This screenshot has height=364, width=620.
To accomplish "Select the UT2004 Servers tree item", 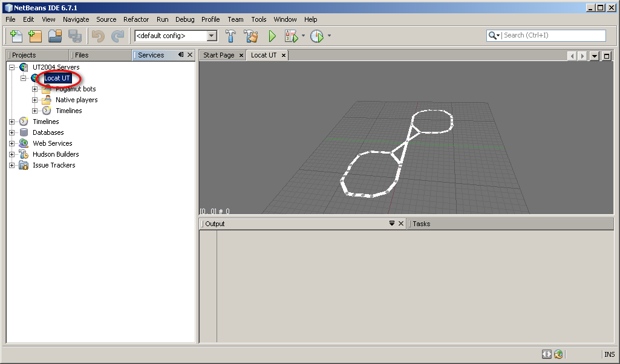I will coord(56,67).
